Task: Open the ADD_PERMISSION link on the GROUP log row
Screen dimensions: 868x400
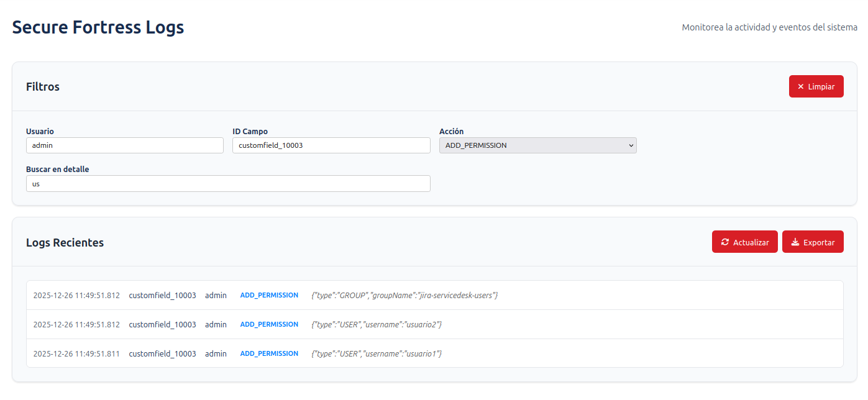Action: point(269,295)
